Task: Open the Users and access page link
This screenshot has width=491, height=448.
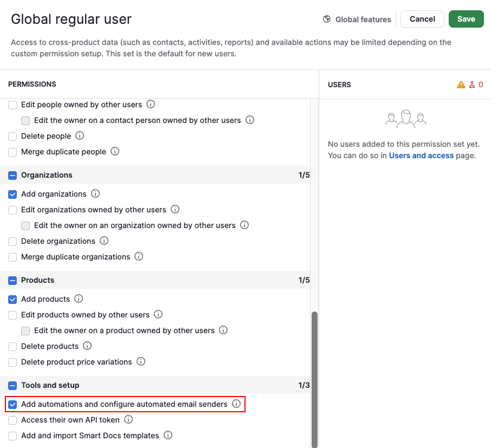Action: 421,155
